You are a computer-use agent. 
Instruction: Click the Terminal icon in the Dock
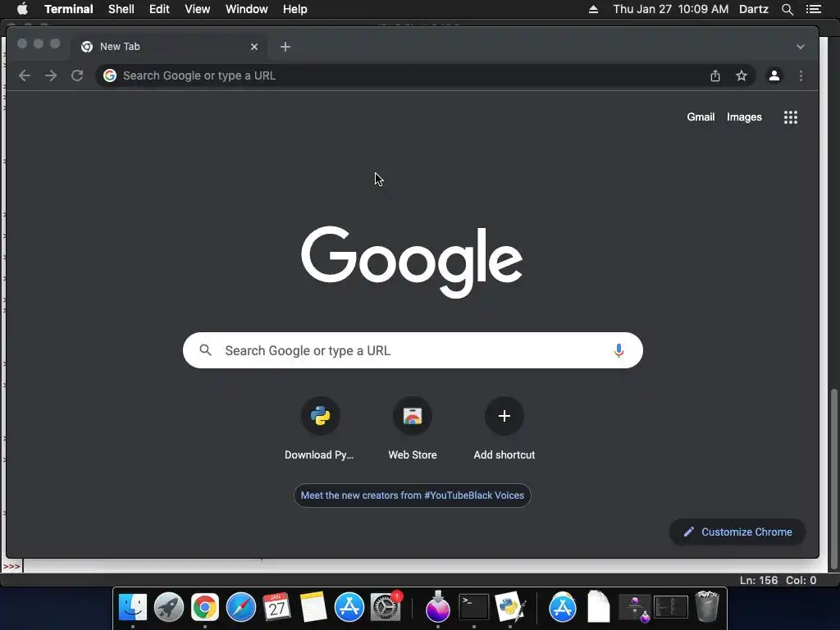click(x=474, y=608)
